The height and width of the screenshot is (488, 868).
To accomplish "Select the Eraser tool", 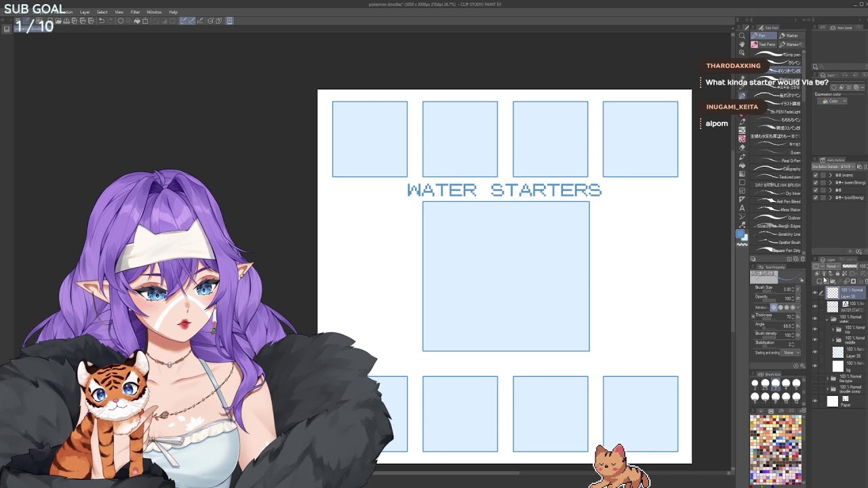I will pyautogui.click(x=742, y=148).
